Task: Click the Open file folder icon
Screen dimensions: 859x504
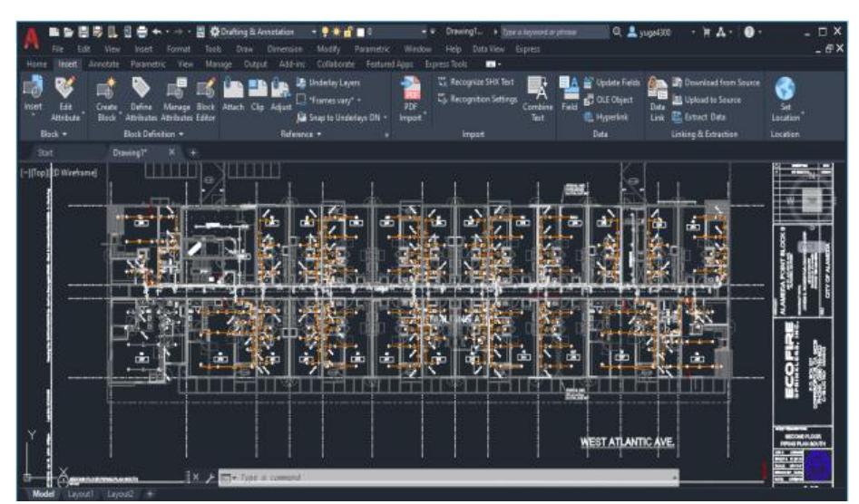Action: click(x=68, y=32)
